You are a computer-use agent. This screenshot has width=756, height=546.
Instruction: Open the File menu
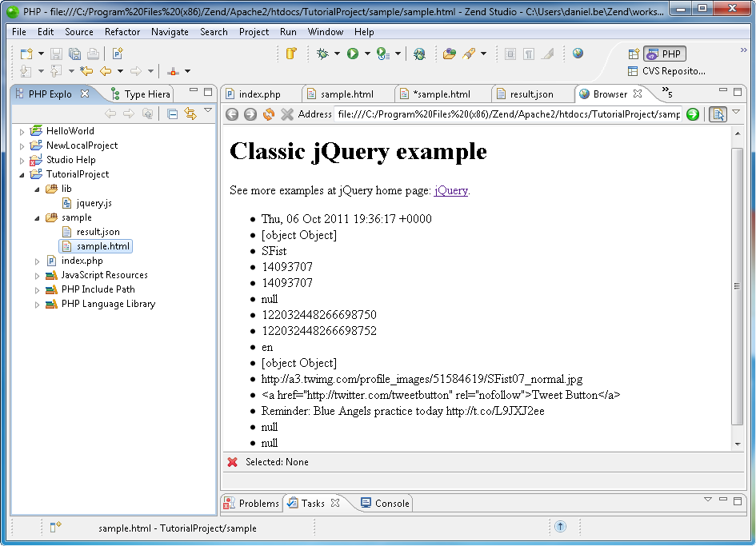coord(19,32)
